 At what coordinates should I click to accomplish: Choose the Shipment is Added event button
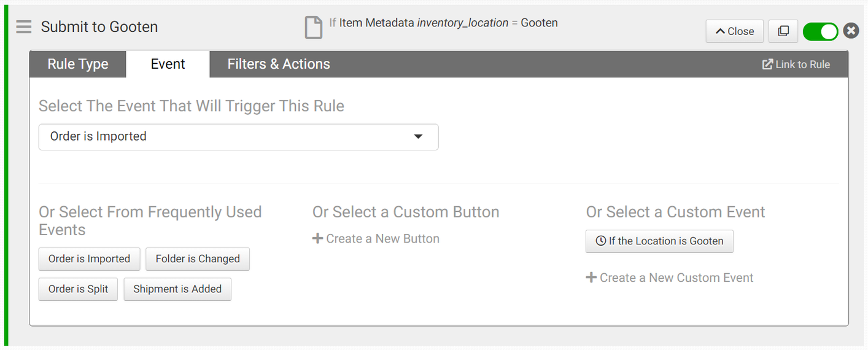tap(177, 289)
